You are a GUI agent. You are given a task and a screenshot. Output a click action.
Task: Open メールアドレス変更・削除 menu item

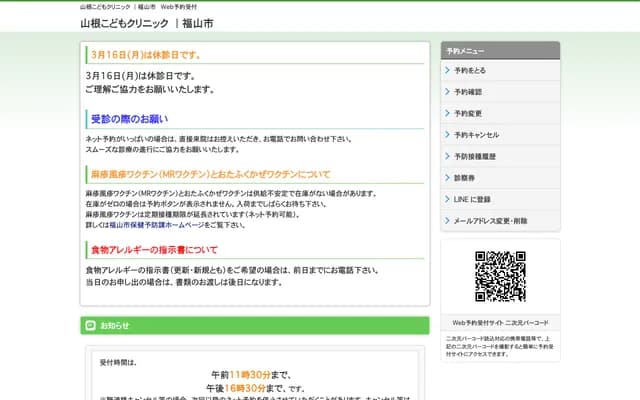pos(500,221)
